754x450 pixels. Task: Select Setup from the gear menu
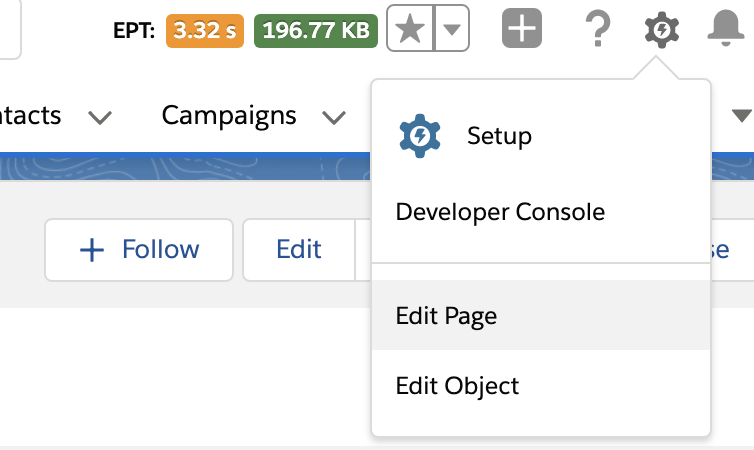(x=499, y=136)
